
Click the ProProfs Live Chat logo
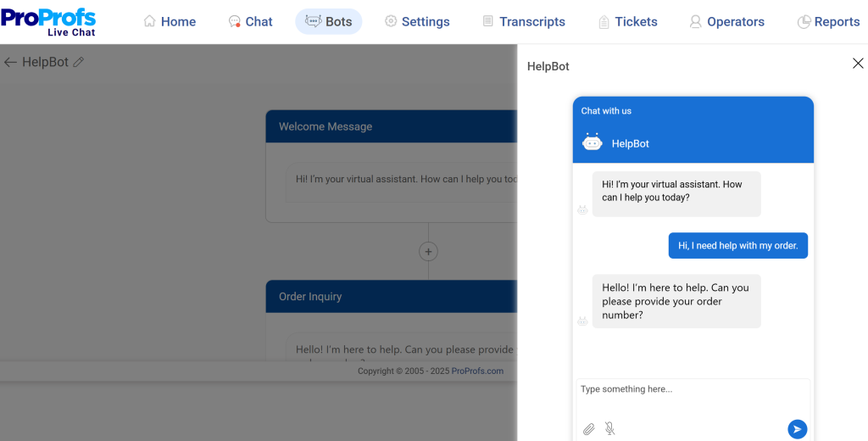coord(48,21)
